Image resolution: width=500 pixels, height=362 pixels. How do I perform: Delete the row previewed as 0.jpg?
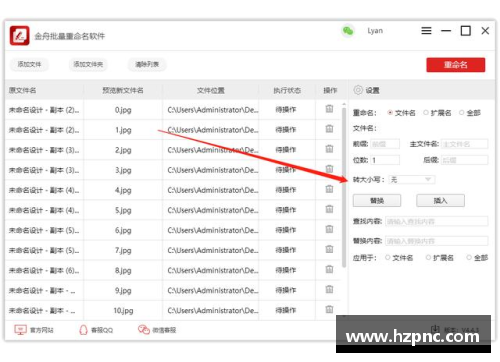click(329, 109)
